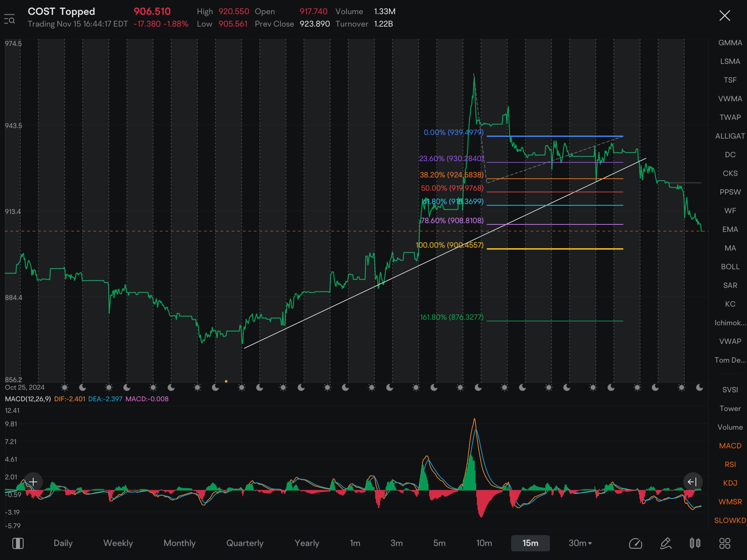The image size is (747, 560).
Task: Click the 78.60% (908.8108) label
Action: 452,221
